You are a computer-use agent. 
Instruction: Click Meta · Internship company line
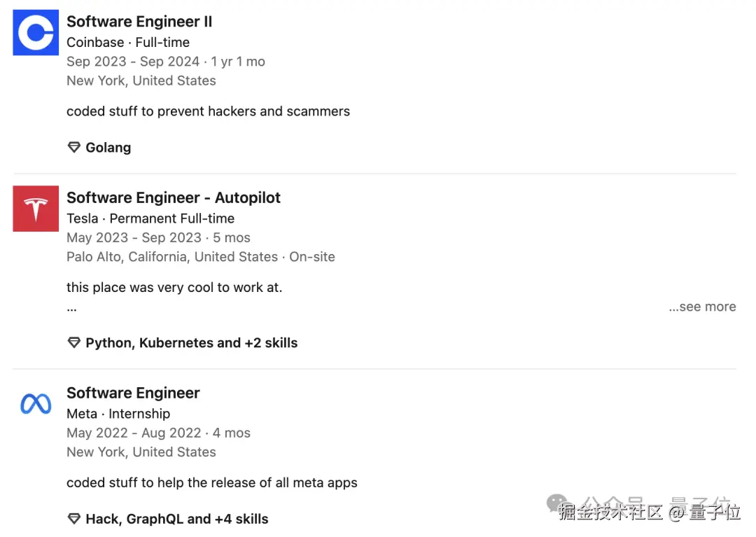point(118,414)
